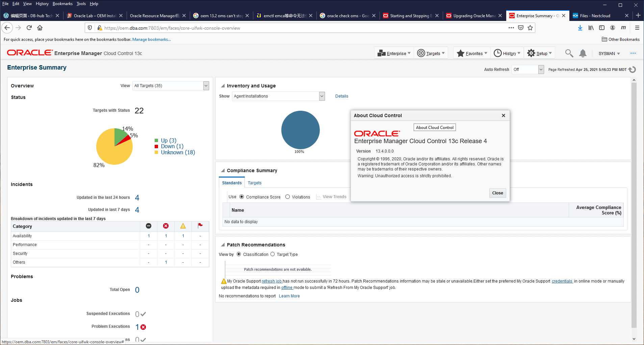Collapse the Compliance Summary section
This screenshot has width=644, height=345.
[223, 170]
